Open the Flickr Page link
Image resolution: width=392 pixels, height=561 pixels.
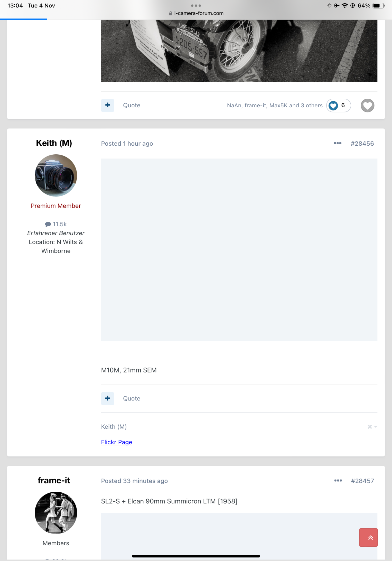coord(117,442)
